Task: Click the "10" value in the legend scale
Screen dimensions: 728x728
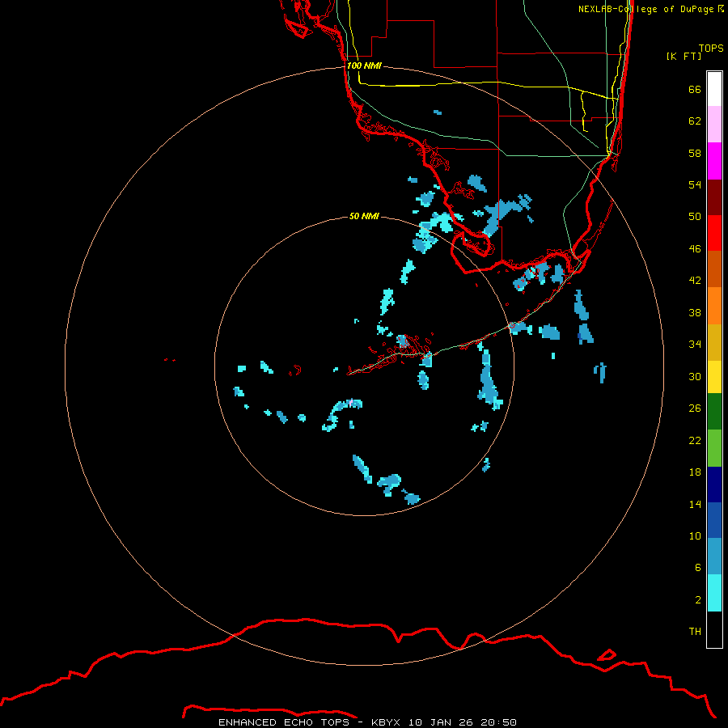Action: [695, 536]
